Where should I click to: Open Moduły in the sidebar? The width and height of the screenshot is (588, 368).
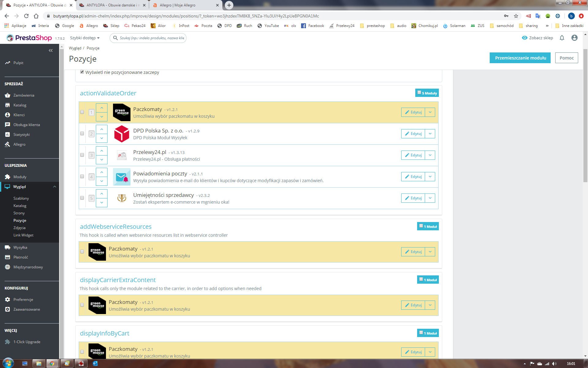click(20, 177)
